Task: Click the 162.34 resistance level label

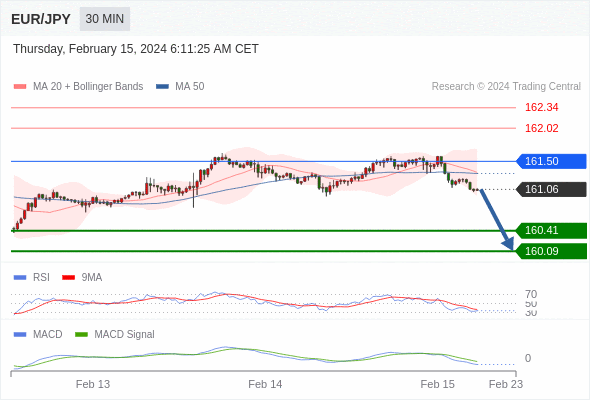Action: point(541,107)
